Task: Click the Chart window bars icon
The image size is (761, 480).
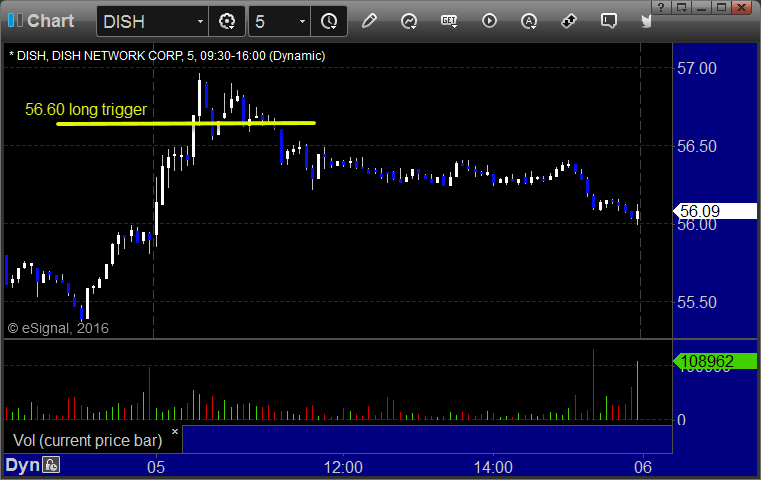Action: [x=15, y=21]
